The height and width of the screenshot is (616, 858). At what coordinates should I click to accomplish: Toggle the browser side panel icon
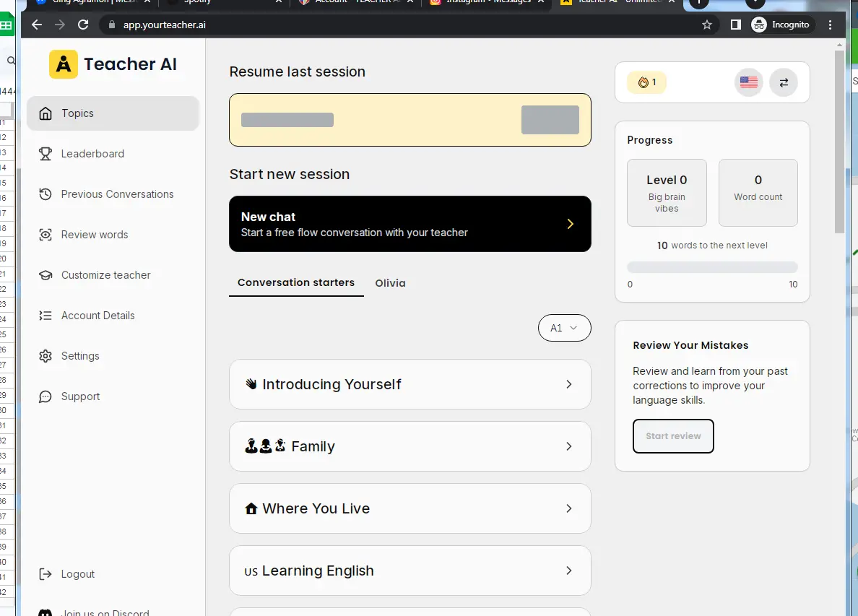pyautogui.click(x=735, y=25)
